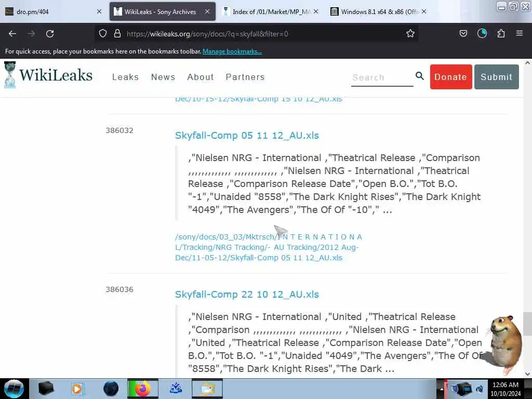
Task: Open the folder window taskbar icon
Action: click(207, 389)
